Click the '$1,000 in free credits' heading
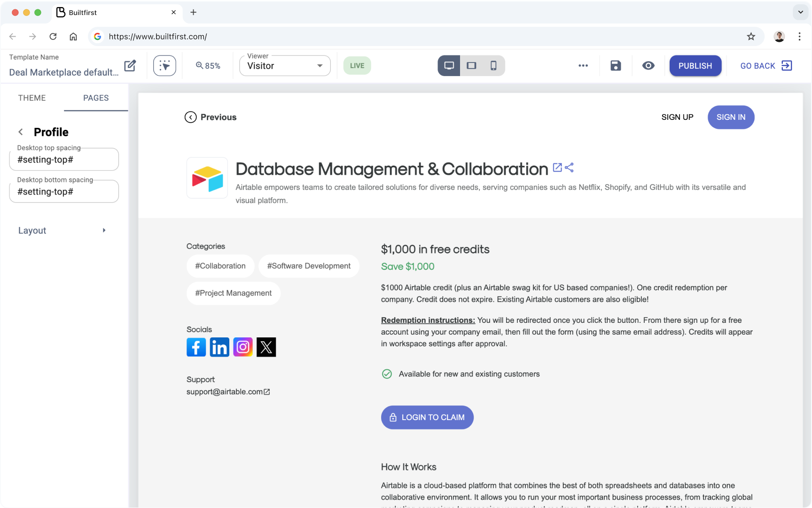This screenshot has height=508, width=812. (435, 249)
